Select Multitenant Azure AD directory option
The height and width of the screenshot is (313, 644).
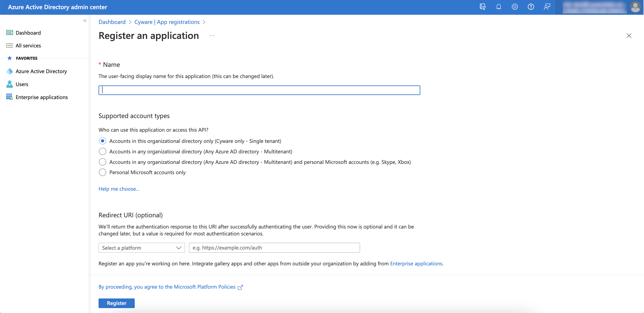103,151
